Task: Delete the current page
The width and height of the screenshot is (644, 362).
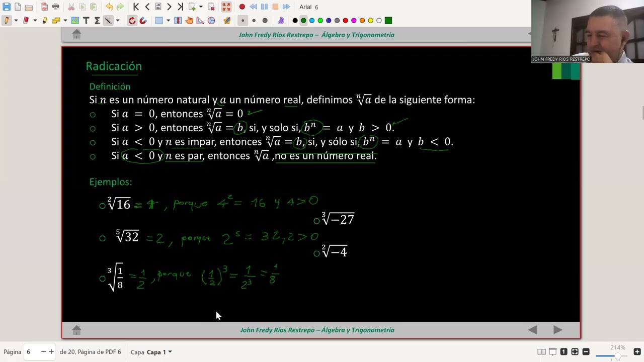Action: pyautogui.click(x=211, y=7)
